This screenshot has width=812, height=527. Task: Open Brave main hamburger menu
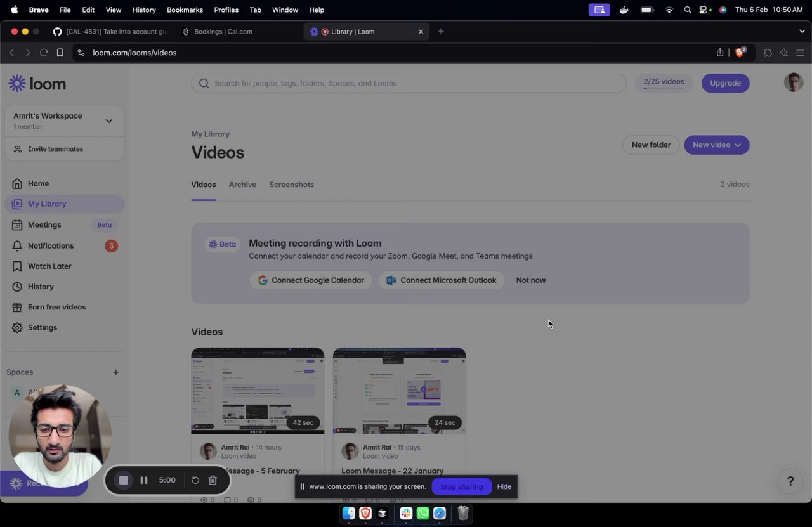[x=801, y=53]
